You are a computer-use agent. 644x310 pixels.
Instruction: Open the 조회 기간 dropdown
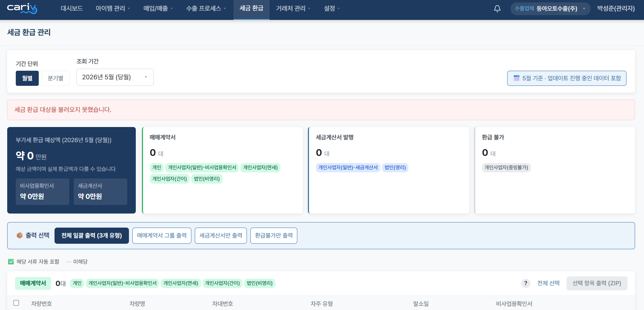pos(115,77)
